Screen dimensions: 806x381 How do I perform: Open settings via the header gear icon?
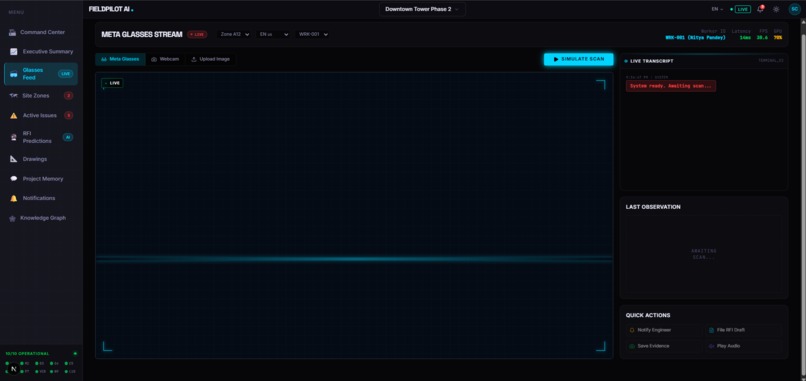[x=776, y=9]
